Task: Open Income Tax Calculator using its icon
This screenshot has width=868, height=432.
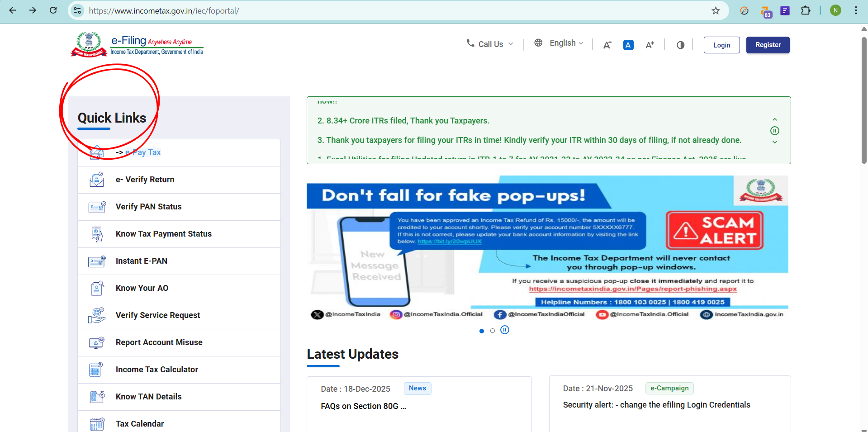Action: pos(95,370)
